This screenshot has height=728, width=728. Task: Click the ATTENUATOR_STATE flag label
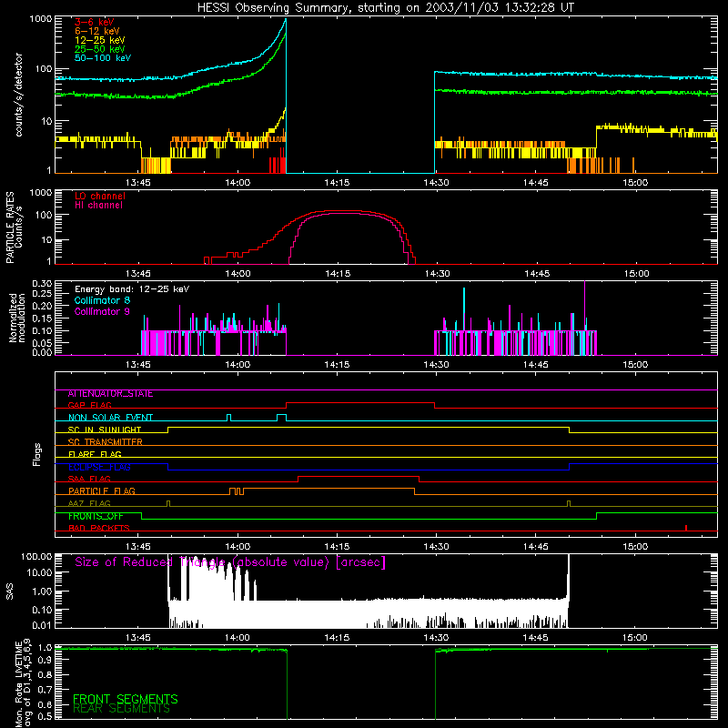coord(110,394)
